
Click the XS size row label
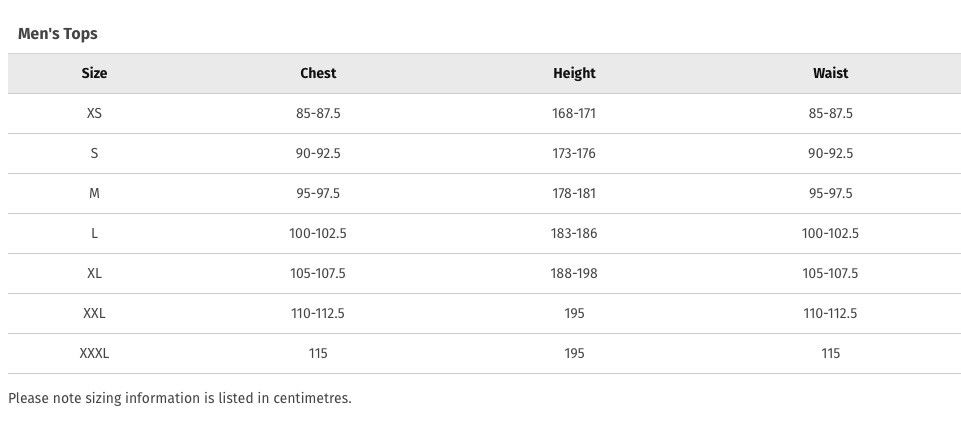pos(94,113)
